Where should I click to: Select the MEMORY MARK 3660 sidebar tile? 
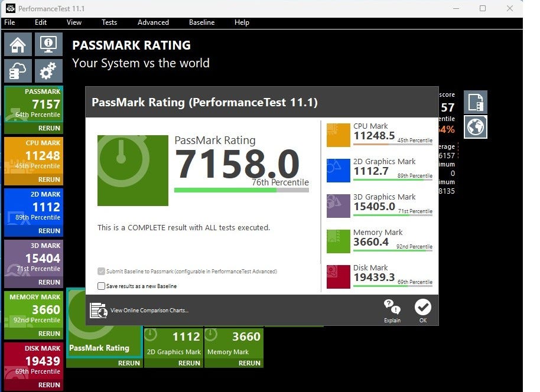tap(34, 309)
